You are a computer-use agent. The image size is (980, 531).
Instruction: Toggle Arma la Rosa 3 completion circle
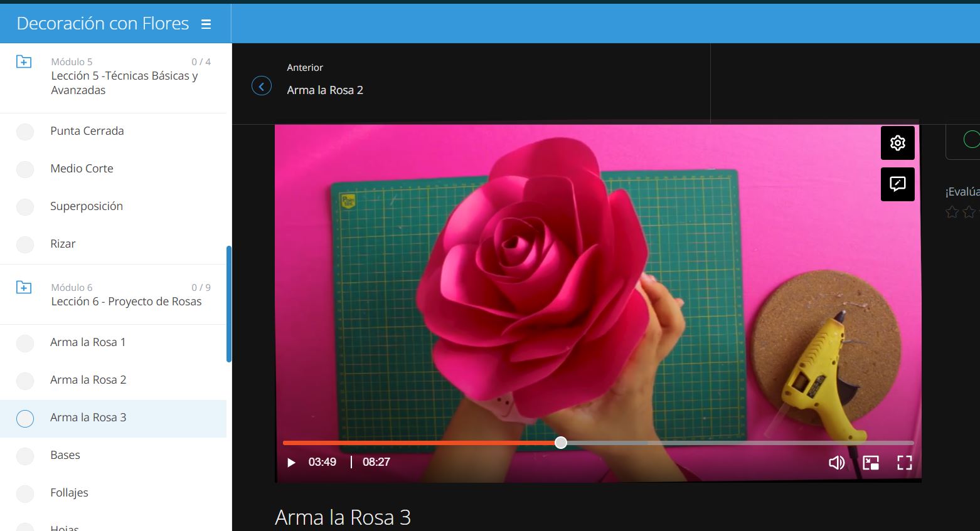click(25, 418)
